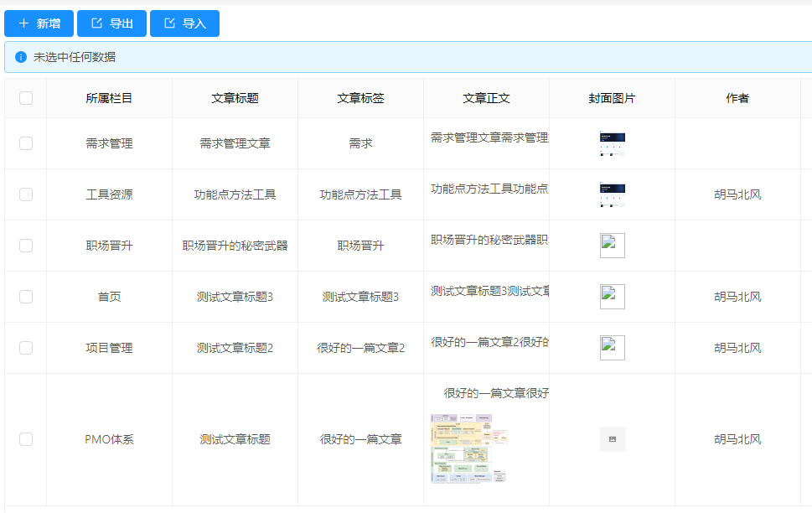Check the row for PMO体系
Screen dimensions: 812x513
point(26,439)
